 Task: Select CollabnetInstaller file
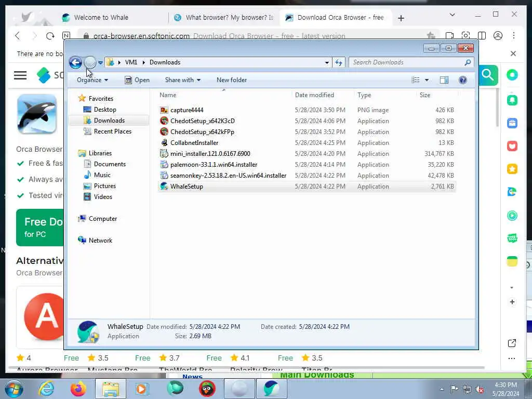307,143
